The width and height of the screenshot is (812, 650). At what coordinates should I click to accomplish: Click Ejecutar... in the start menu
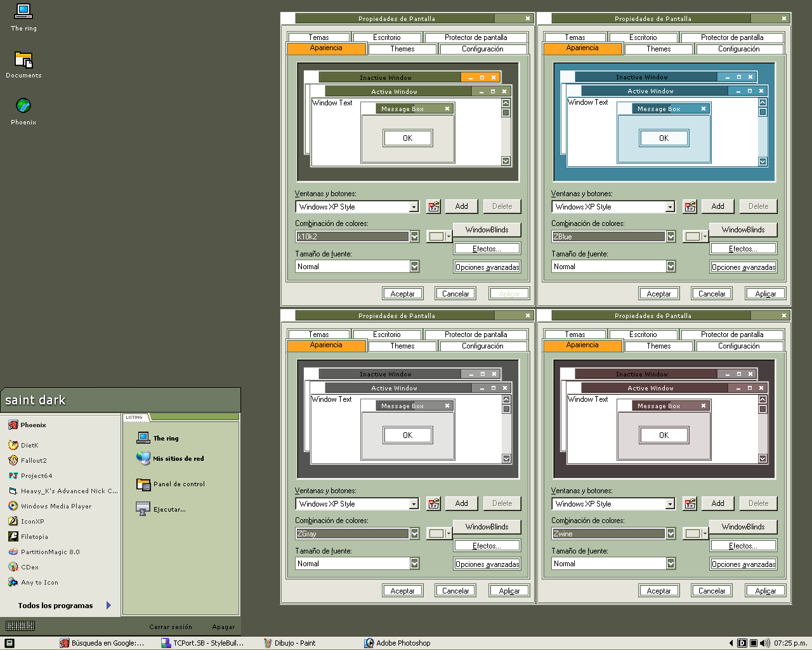169,510
